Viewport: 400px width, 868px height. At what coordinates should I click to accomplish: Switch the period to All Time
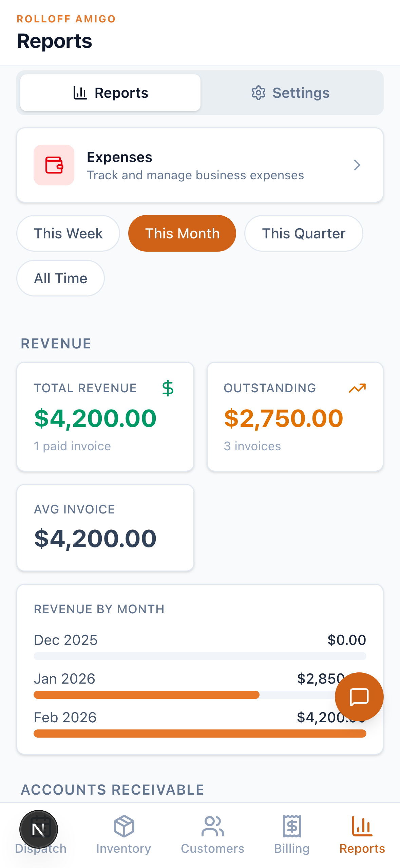coord(61,278)
